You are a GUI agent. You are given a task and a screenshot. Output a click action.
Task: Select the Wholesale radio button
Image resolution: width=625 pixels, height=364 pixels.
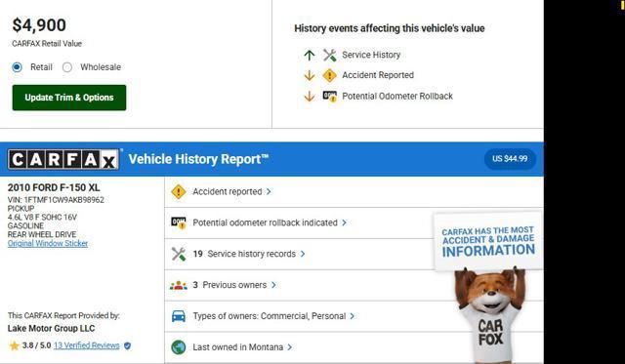pyautogui.click(x=67, y=67)
